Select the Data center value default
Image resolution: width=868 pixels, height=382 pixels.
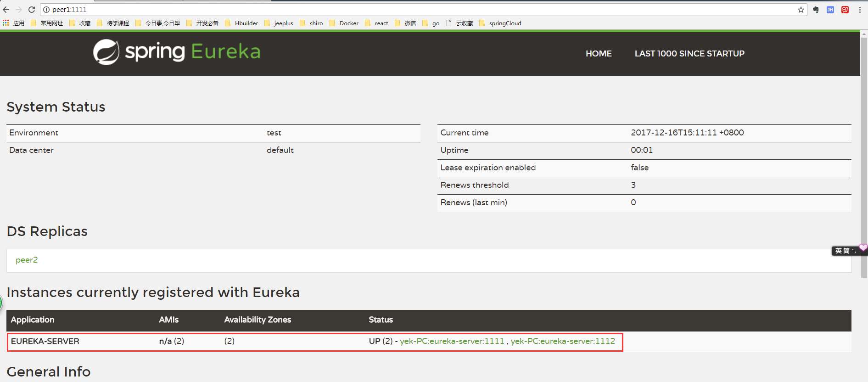click(280, 150)
